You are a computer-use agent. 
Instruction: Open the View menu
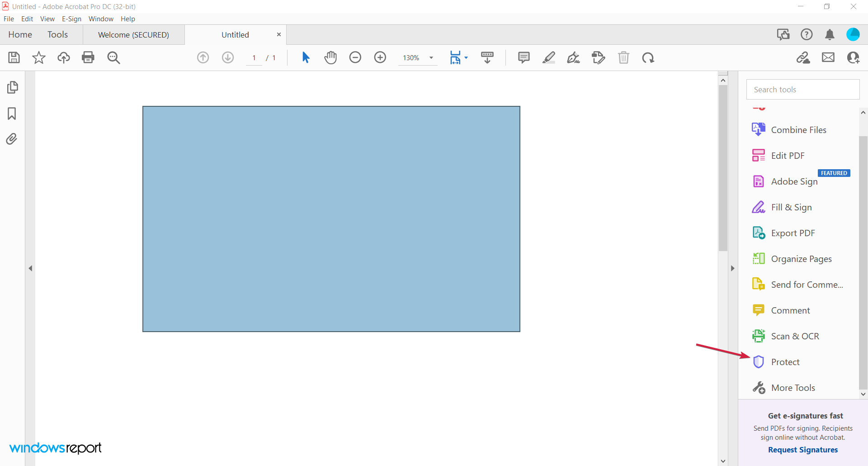[x=47, y=19]
